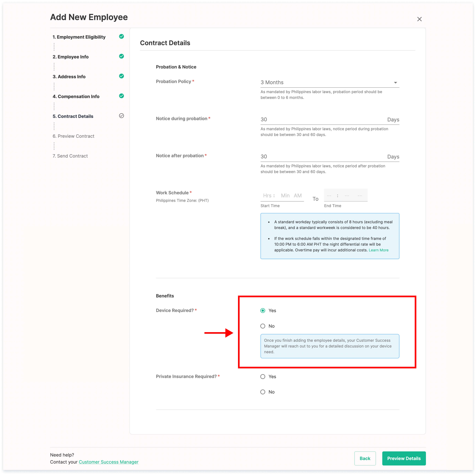Click the Contract Details outlined check icon
476x475 pixels.
tap(121, 116)
